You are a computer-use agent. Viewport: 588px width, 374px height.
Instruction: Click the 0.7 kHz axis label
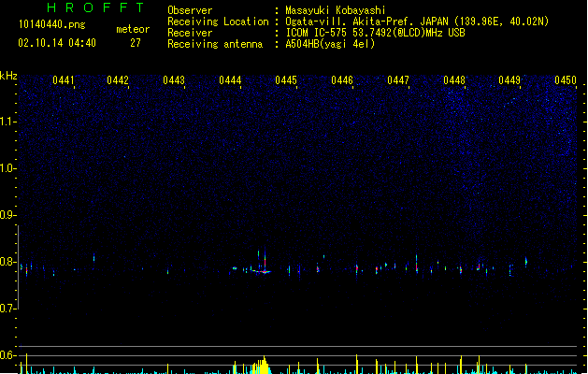pos(7,309)
